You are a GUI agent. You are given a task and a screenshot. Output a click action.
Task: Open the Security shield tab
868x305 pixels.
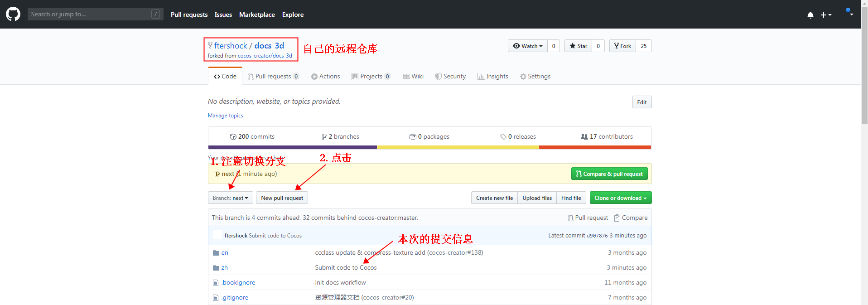(450, 76)
